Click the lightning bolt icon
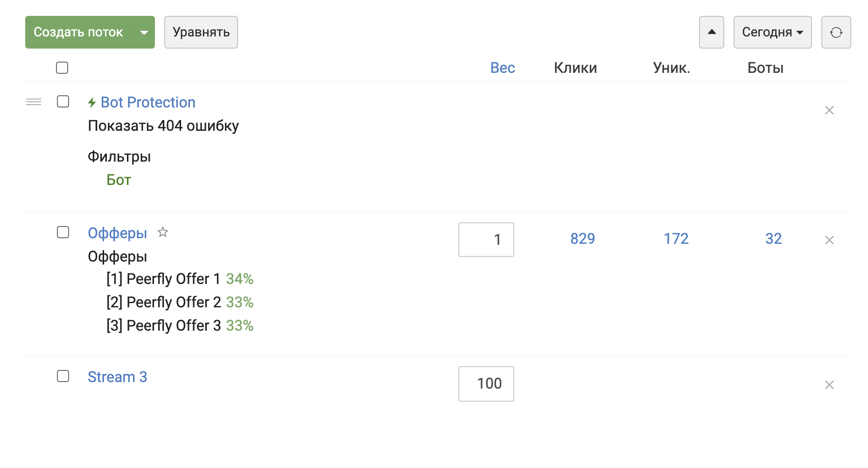The image size is (868, 468). click(92, 103)
